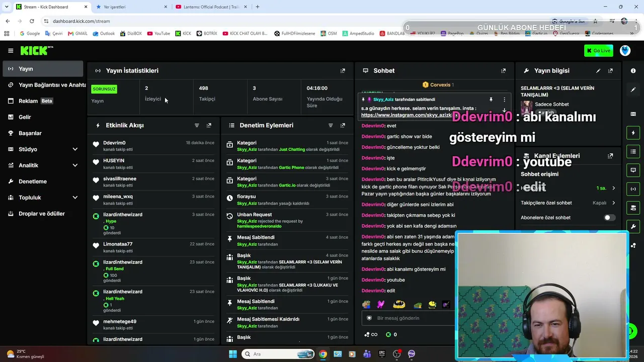This screenshot has width=644, height=362.
Task: Open Windows Start menu
Action: tap(233, 354)
